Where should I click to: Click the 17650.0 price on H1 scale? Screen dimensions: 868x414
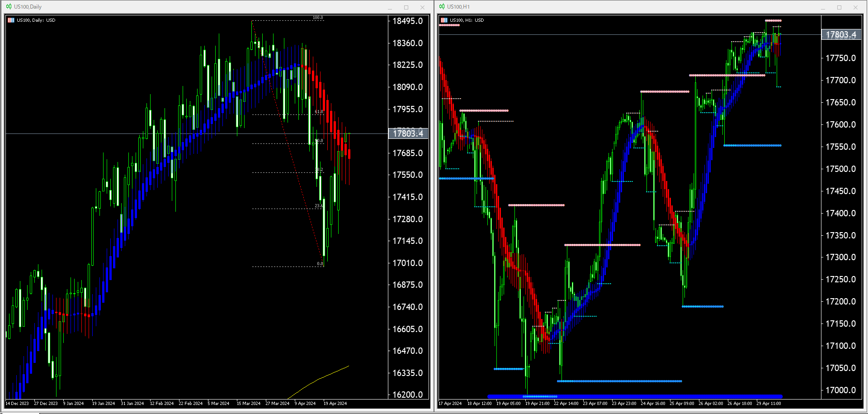[x=841, y=103]
